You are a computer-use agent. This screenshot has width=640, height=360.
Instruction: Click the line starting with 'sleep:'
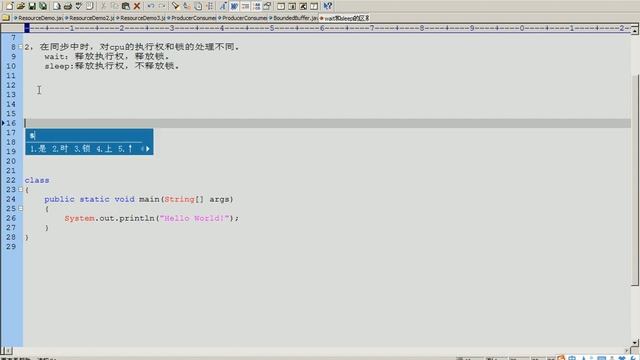point(112,66)
